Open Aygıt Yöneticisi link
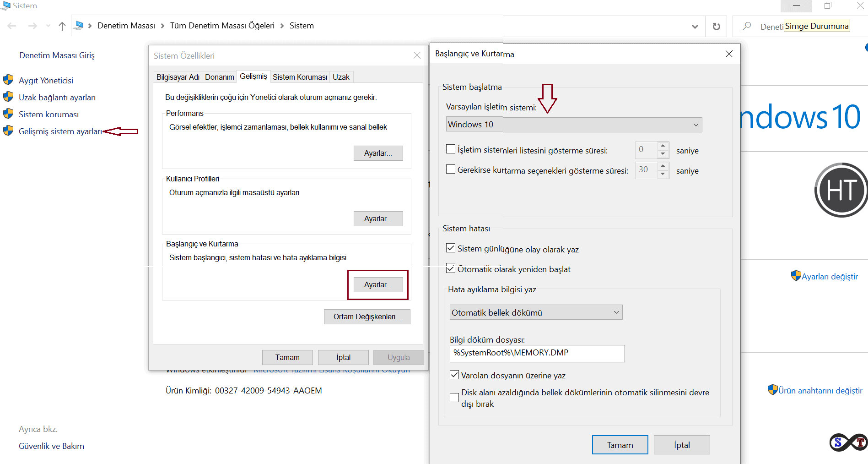Viewport: 868px width, 464px height. [46, 81]
